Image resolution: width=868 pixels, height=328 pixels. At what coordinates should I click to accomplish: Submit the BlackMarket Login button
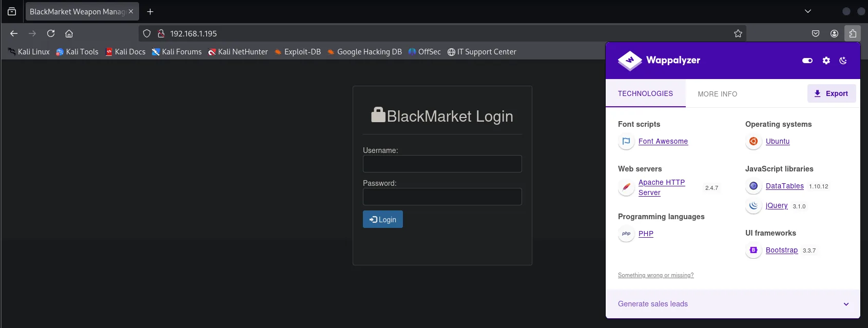coord(383,219)
